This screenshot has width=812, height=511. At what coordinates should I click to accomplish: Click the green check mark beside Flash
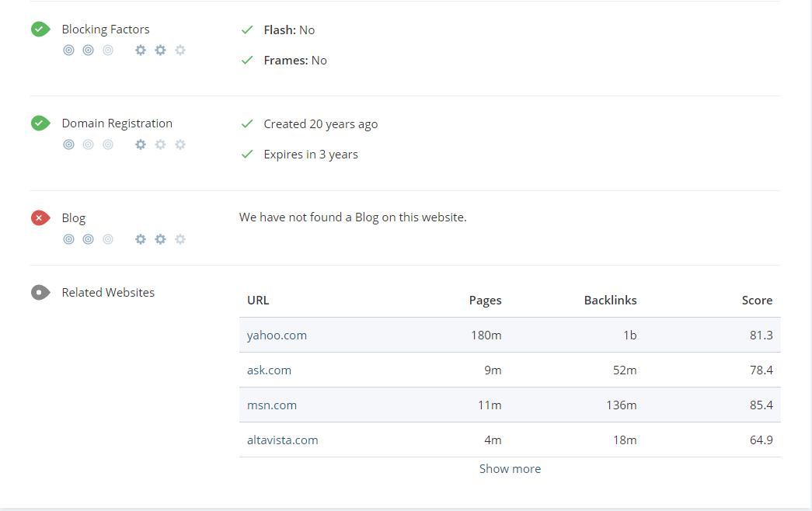247,30
